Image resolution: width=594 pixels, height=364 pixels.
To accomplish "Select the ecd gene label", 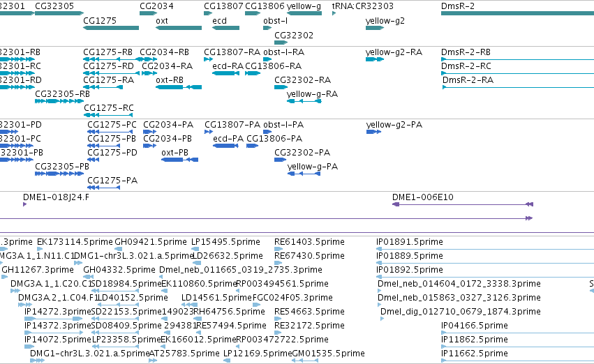I will click(x=219, y=21).
